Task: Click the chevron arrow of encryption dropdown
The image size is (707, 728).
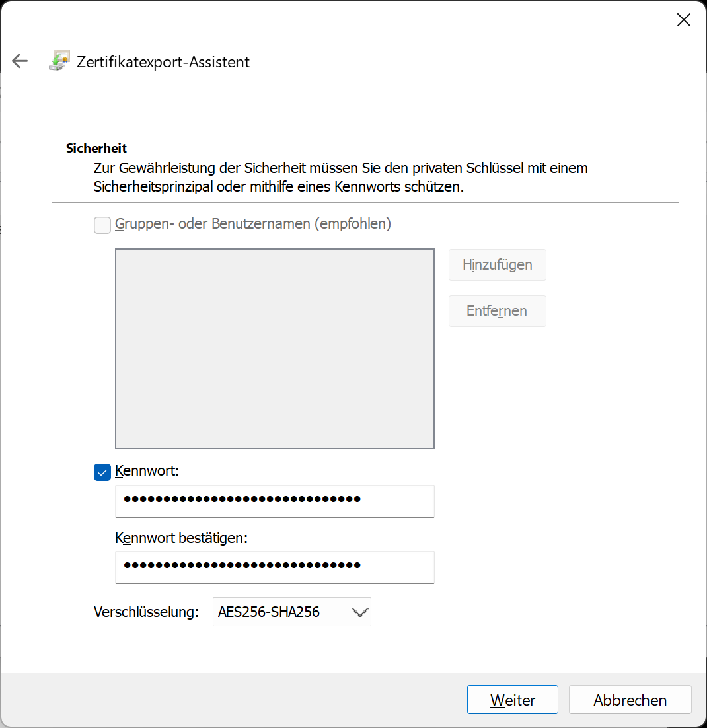Action: tap(359, 612)
